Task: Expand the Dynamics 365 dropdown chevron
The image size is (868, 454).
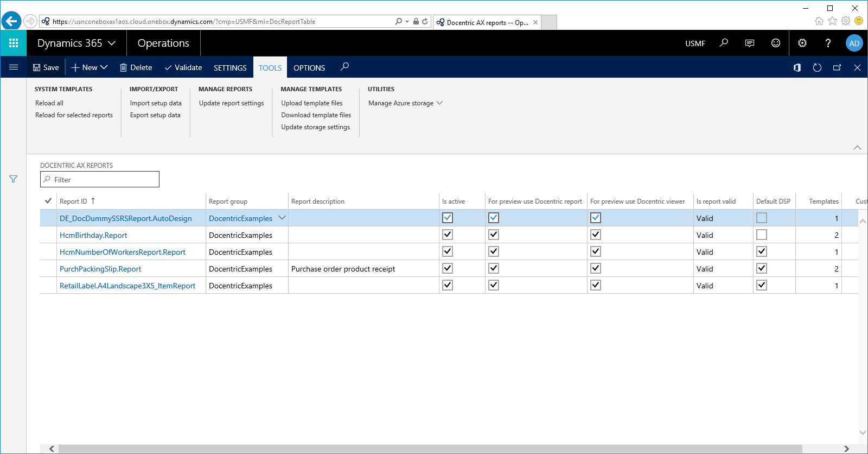Action: click(112, 43)
